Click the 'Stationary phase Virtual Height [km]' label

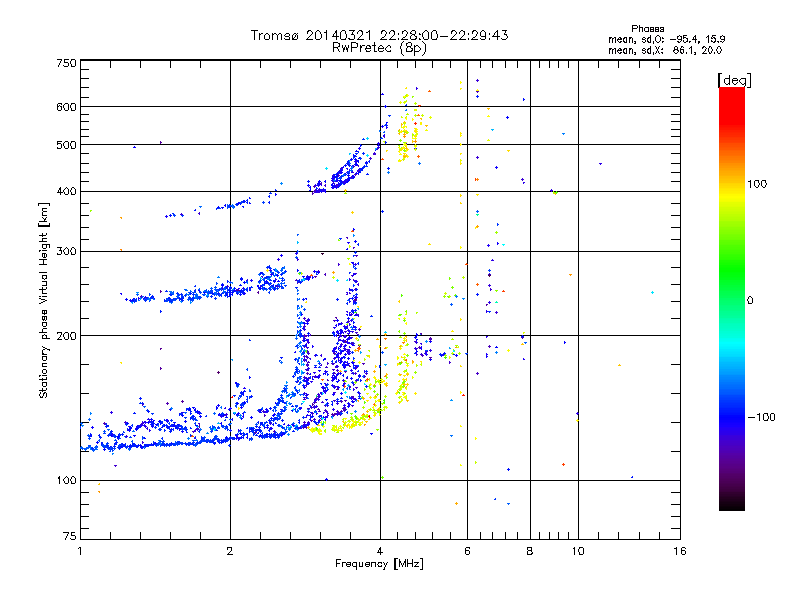44,300
